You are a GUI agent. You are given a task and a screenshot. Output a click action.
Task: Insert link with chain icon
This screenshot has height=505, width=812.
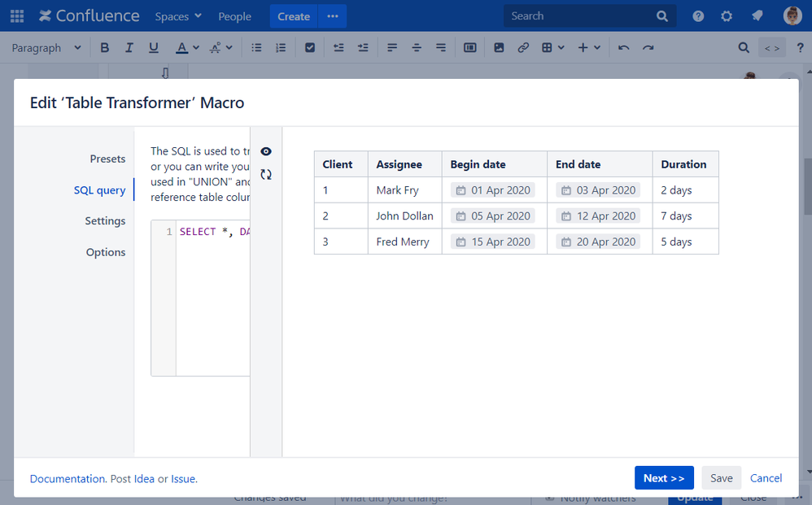523,48
